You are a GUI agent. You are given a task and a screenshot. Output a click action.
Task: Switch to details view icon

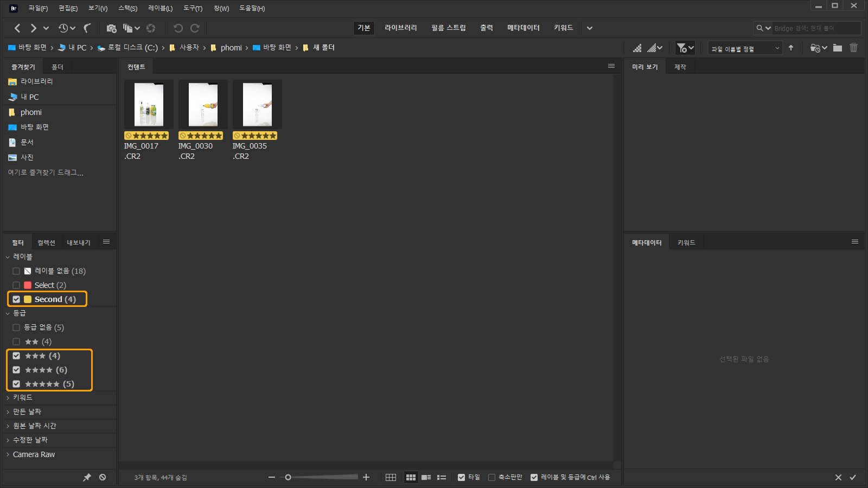426,477
